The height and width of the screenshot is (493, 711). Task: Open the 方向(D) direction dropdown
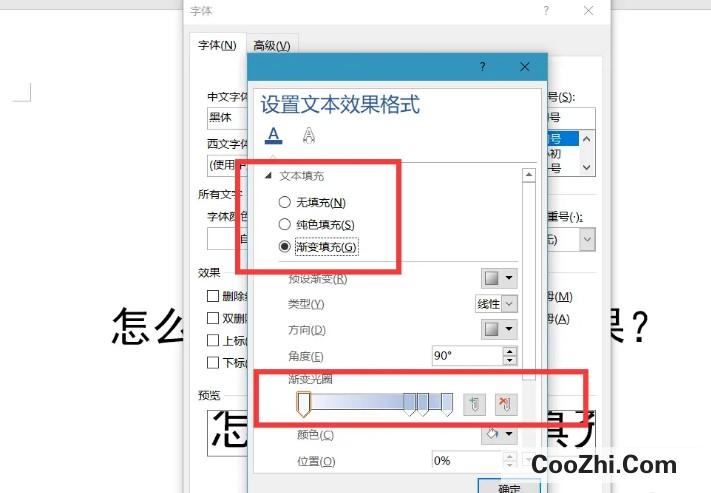[x=499, y=329]
